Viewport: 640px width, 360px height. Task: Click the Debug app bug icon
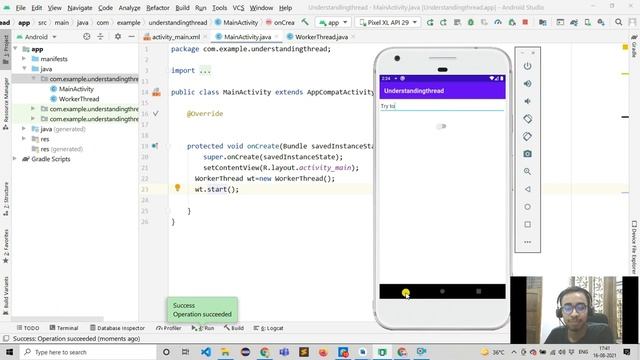tap(471, 22)
